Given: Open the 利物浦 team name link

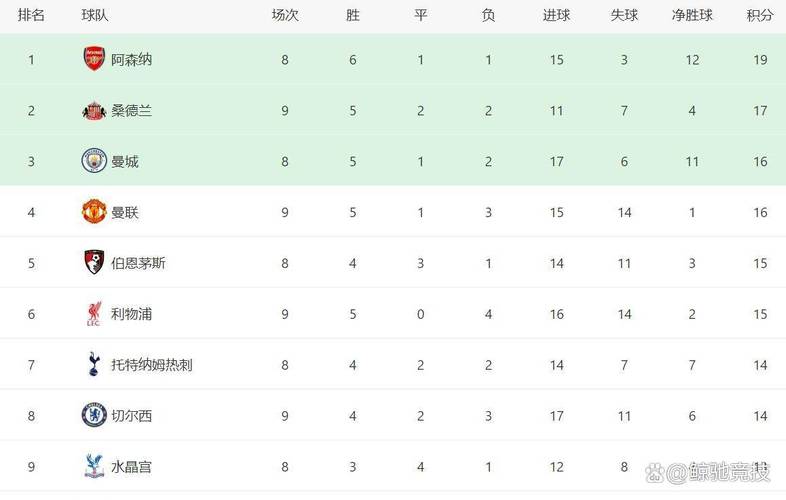Looking at the screenshot, I should click(131, 314).
